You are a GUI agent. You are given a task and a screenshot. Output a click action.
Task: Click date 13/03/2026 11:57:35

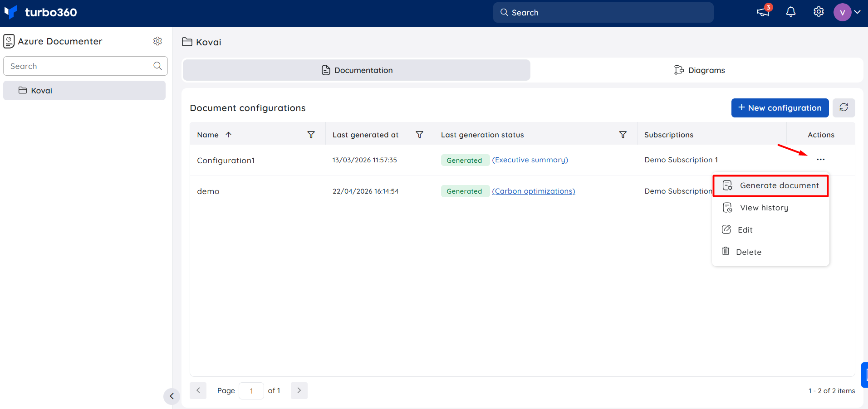(x=365, y=160)
